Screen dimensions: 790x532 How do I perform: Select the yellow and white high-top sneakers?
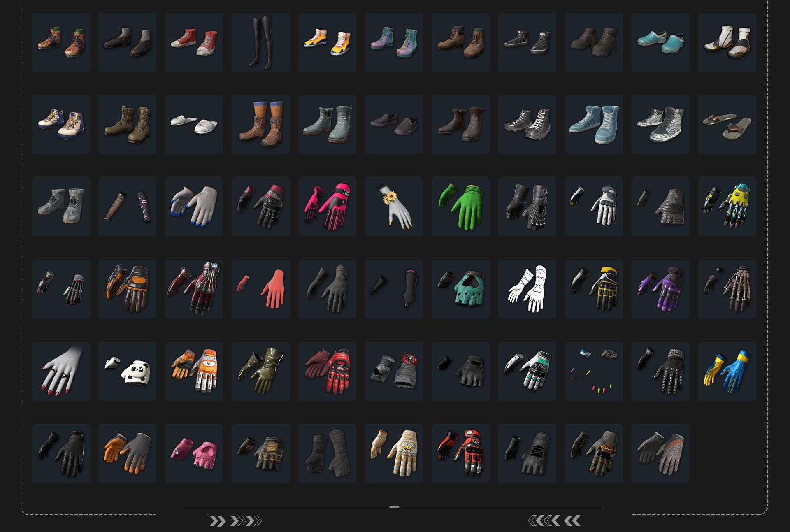pos(327,42)
